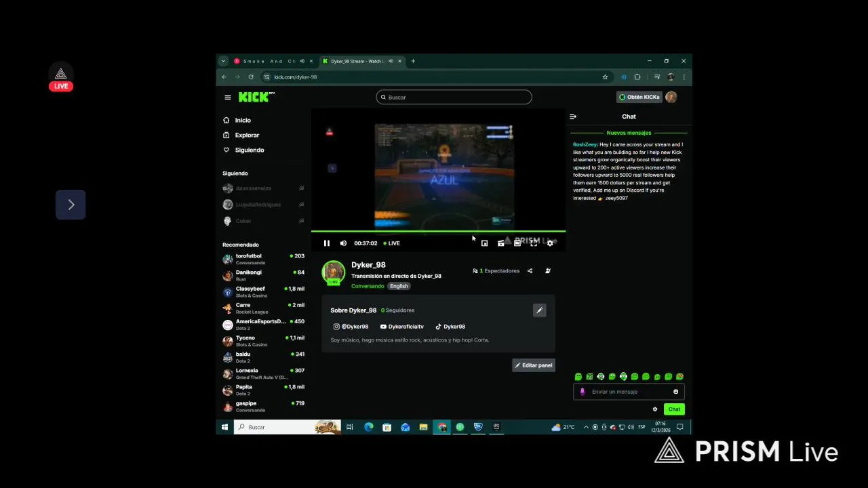
Task: Open the video player settings gear
Action: coord(550,243)
